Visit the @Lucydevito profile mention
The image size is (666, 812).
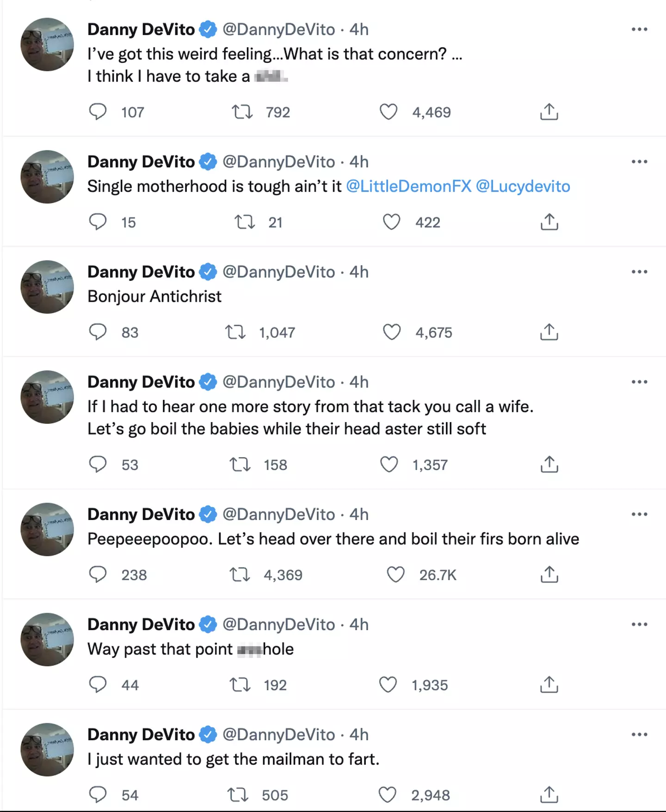click(x=523, y=186)
